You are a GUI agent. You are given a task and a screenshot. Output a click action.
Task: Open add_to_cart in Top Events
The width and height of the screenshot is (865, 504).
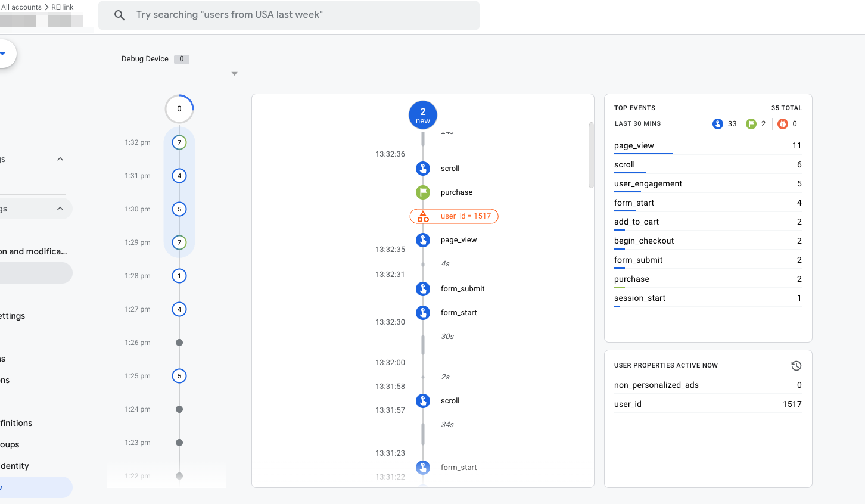point(708,222)
